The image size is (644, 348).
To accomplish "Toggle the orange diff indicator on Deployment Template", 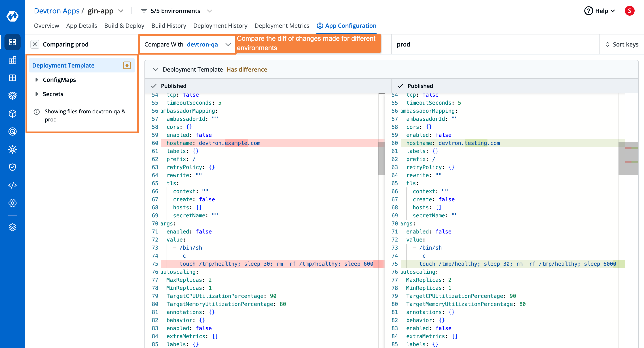I will [x=127, y=65].
